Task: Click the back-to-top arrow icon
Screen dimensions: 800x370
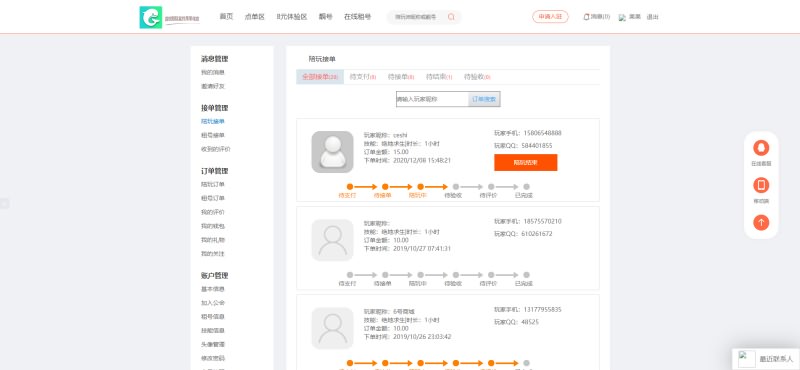Action: (761, 223)
